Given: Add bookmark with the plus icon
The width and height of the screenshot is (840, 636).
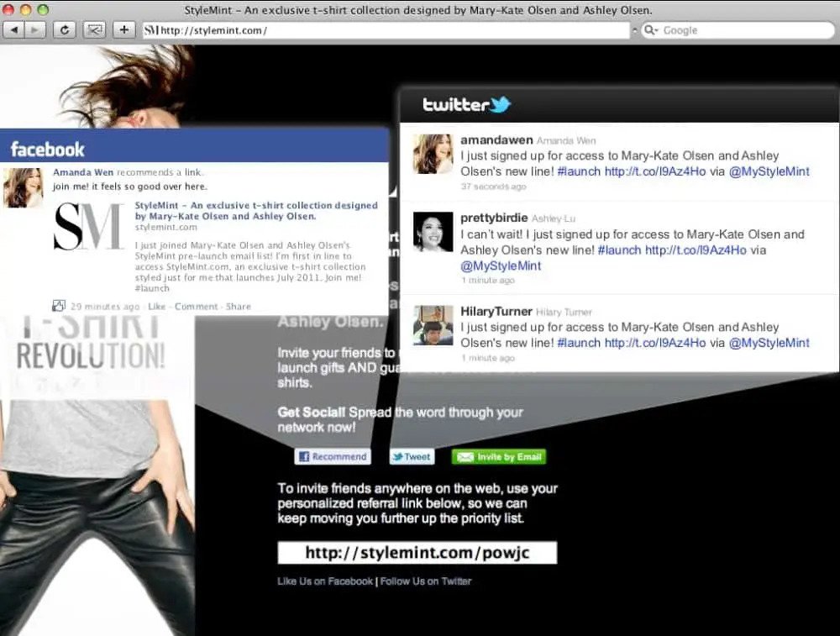Looking at the screenshot, I should pos(123,30).
